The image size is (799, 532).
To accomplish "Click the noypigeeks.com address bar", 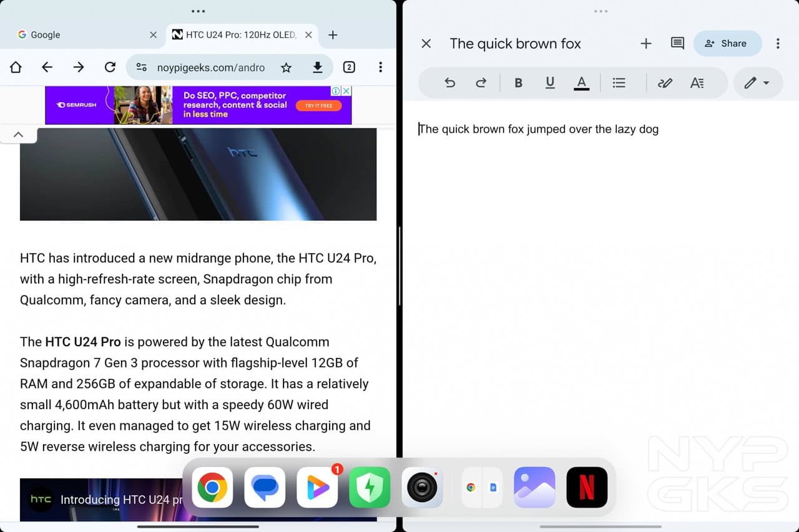I will tap(210, 67).
